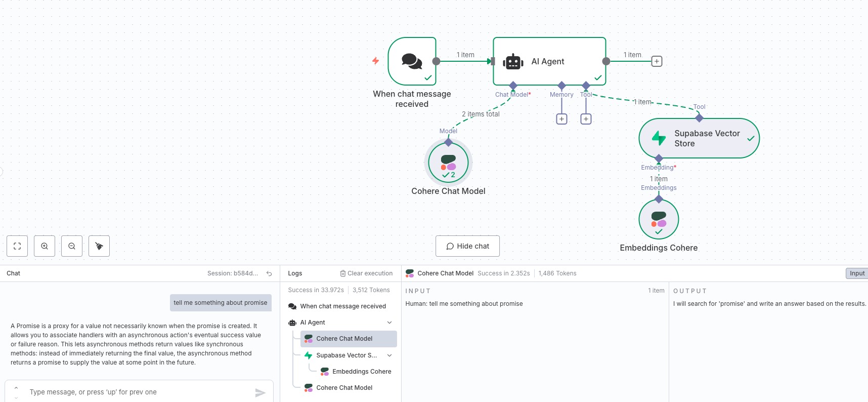Focus the chat message input field
Image resolution: width=868 pixels, height=402 pixels.
pyautogui.click(x=137, y=392)
